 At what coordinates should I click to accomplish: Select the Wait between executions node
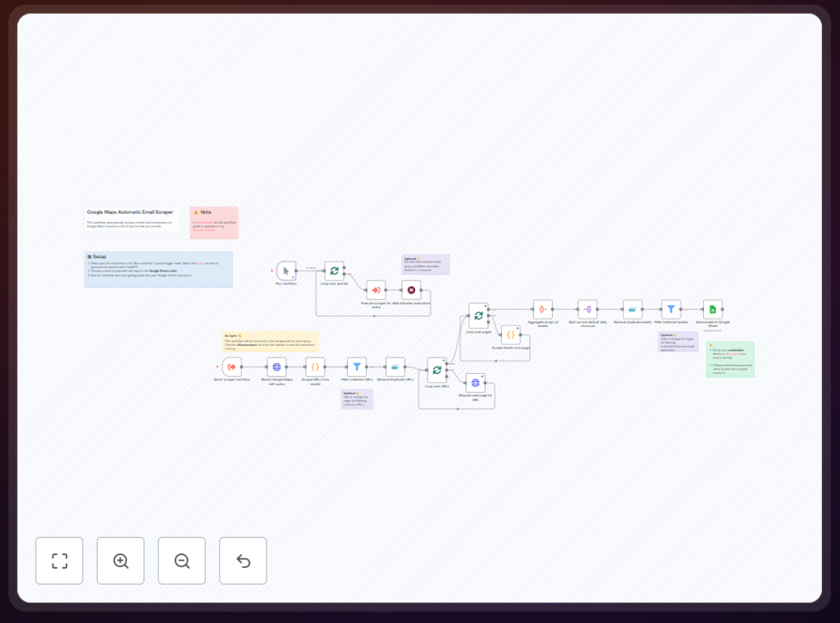coord(412,290)
